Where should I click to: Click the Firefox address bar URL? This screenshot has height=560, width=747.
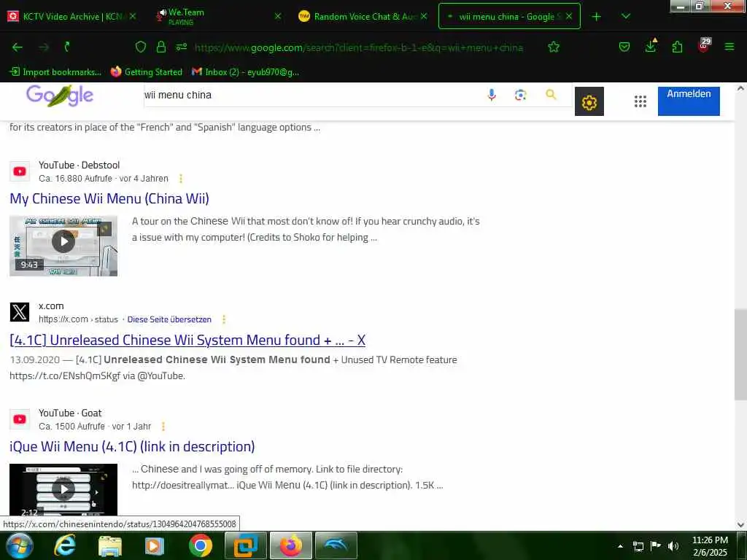(359, 47)
